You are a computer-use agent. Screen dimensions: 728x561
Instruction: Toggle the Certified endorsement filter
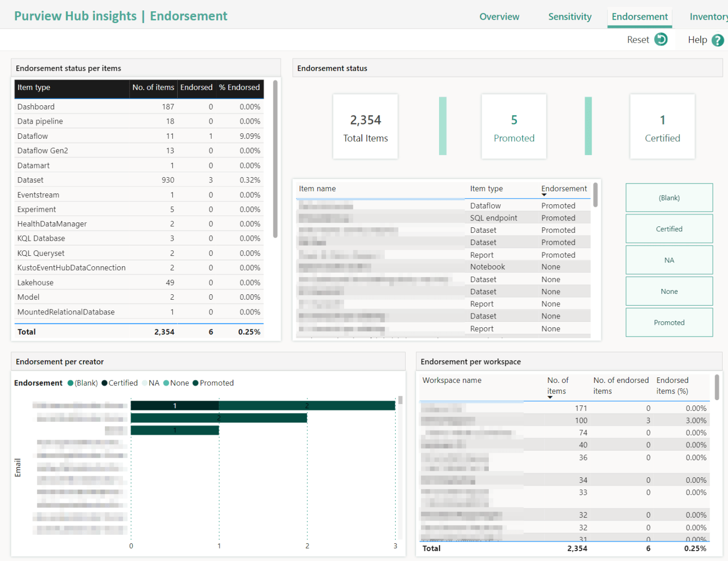669,228
